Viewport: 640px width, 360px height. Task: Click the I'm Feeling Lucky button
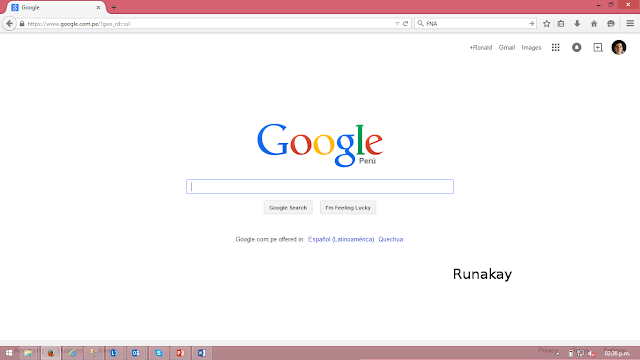[348, 207]
